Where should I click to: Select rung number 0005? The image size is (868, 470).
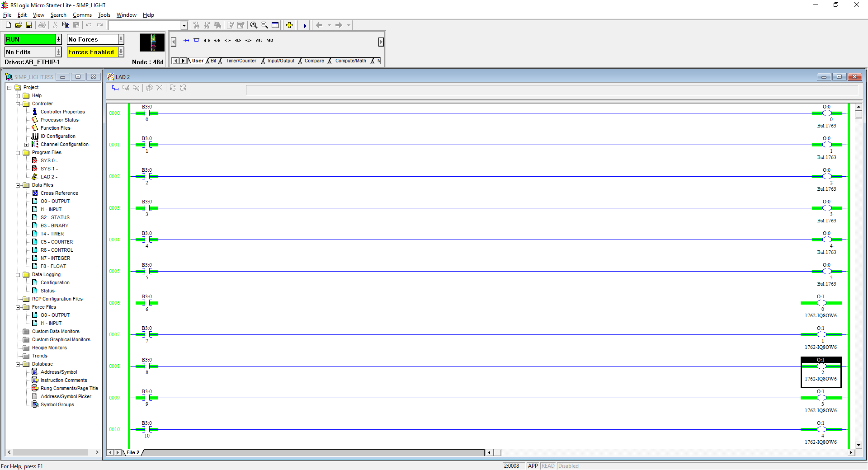114,271
